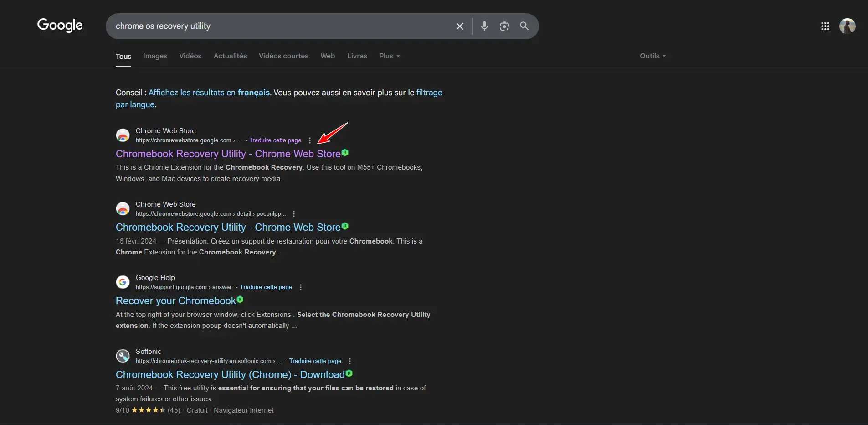Switch to the Images tab
This screenshot has height=425, width=868.
[x=155, y=56]
